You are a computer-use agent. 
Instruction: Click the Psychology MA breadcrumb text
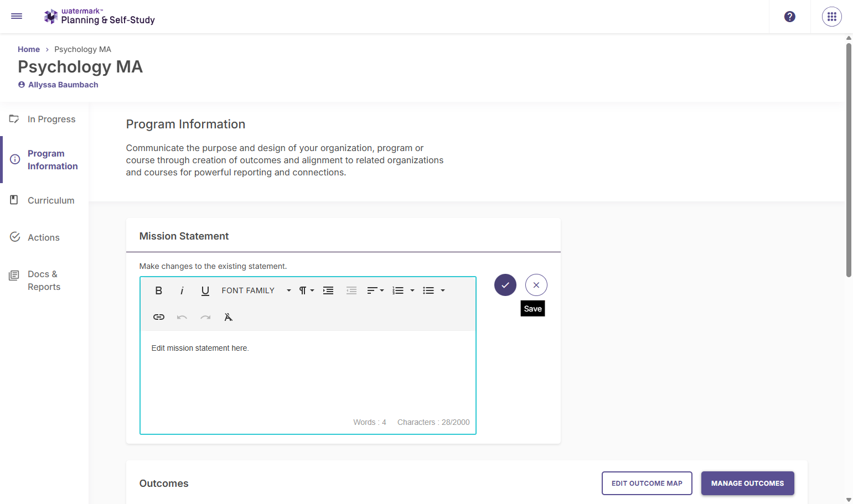pyautogui.click(x=82, y=49)
